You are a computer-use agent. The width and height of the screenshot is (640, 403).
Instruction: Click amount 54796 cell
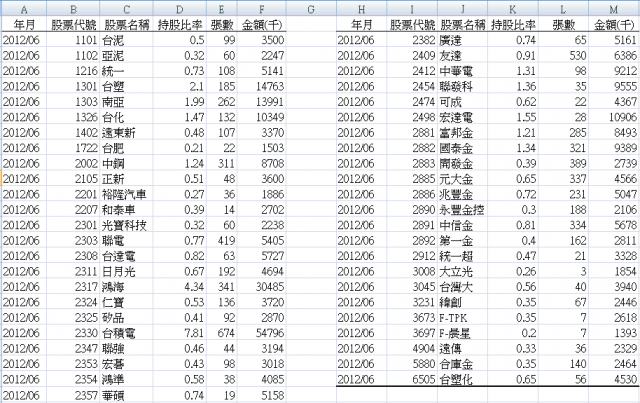coord(262,333)
